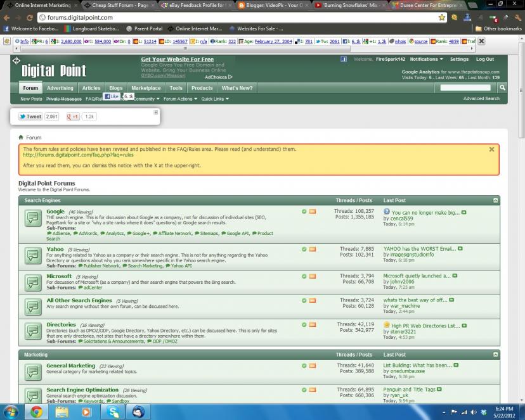Click the magnifier search button
The height and width of the screenshot is (420, 525).
502,87
